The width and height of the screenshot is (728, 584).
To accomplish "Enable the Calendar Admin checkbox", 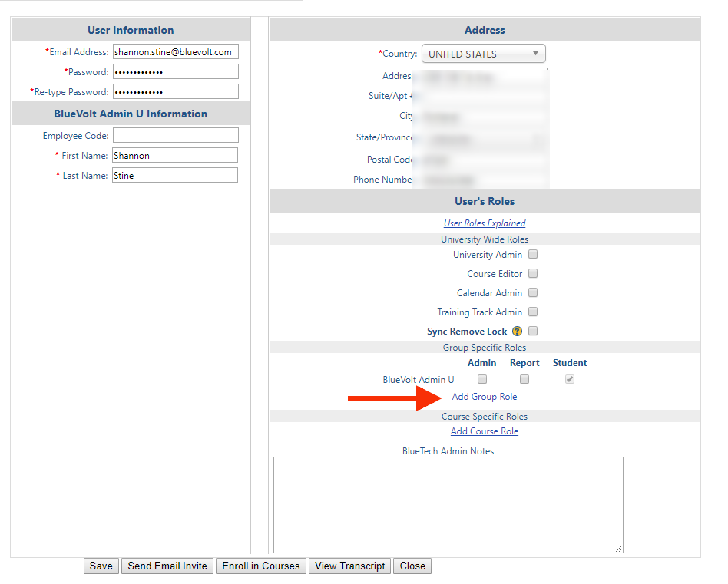I will [533, 292].
